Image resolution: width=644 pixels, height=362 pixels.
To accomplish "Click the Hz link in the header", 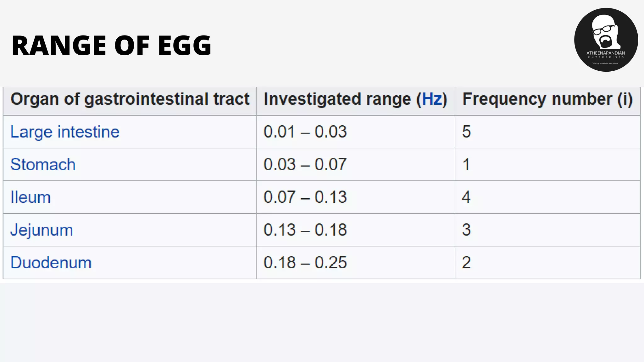I will (432, 99).
